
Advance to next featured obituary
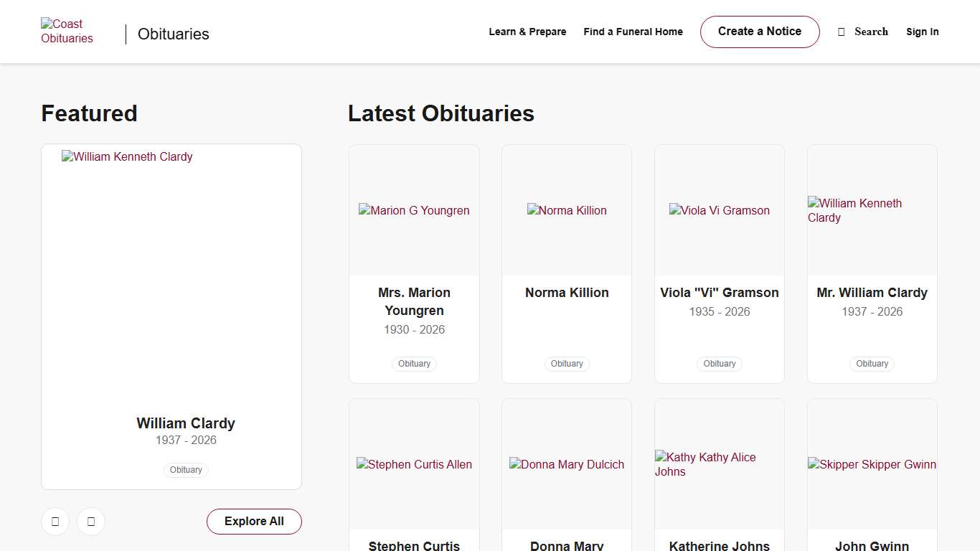91,522
